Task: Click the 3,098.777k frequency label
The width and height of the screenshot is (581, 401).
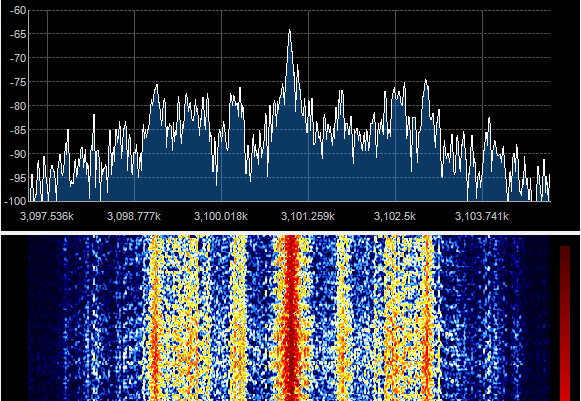Action: (134, 216)
